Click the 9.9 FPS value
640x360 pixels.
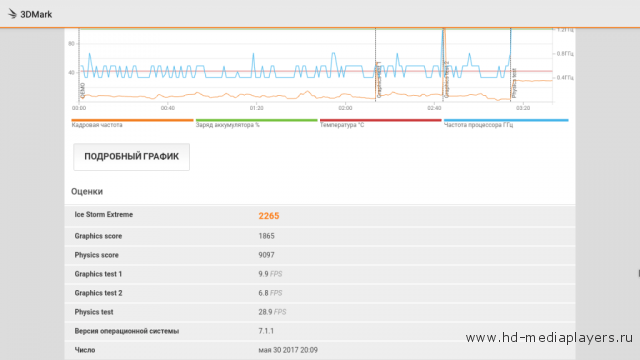270,274
